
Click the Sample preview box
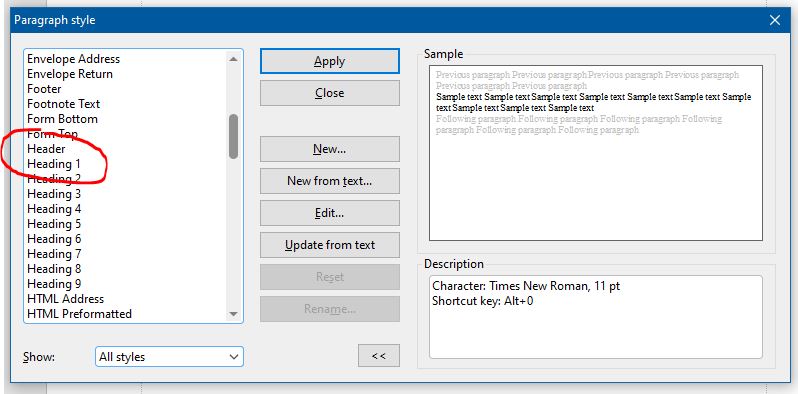click(x=596, y=153)
